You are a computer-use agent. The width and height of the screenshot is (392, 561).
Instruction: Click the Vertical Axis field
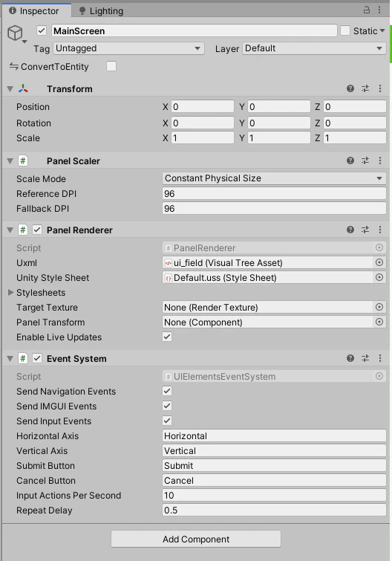coord(274,450)
